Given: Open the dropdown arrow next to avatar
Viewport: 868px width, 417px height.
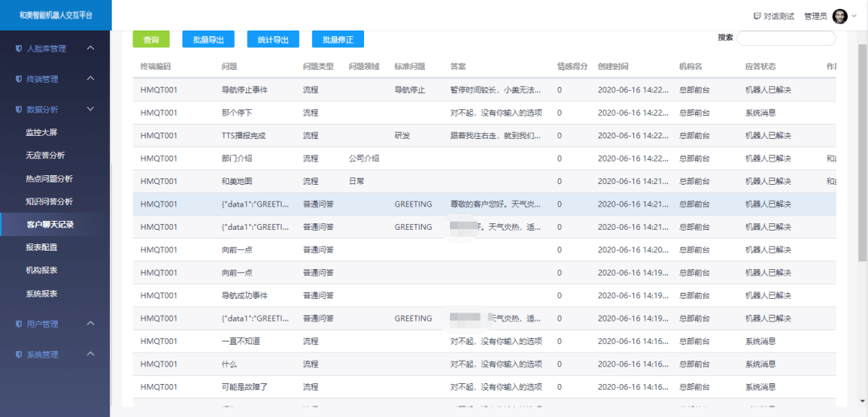Looking at the screenshot, I should click(854, 17).
